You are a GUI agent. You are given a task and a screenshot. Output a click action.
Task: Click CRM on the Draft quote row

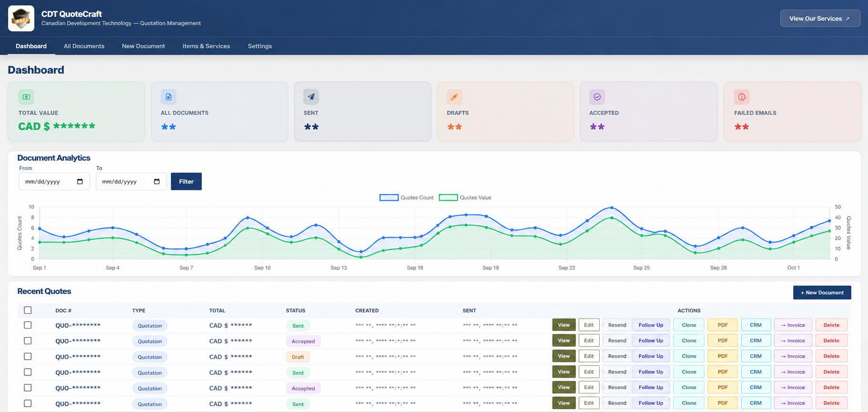click(756, 356)
